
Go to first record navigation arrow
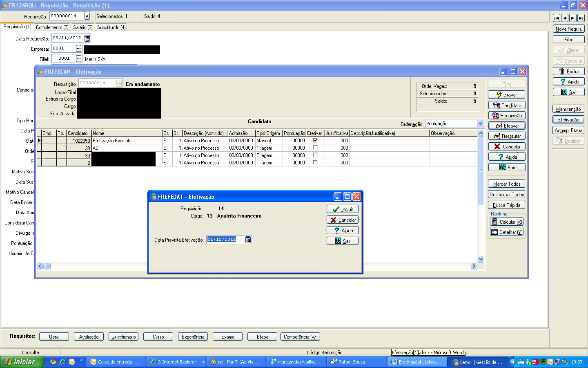557,18
